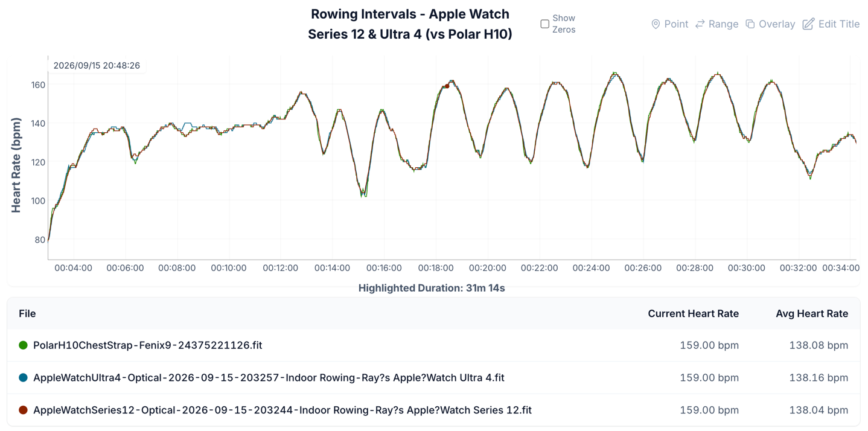Viewport: 868px width, 431px height.
Task: Click the chart title Rowing Intervals
Action: (x=410, y=24)
